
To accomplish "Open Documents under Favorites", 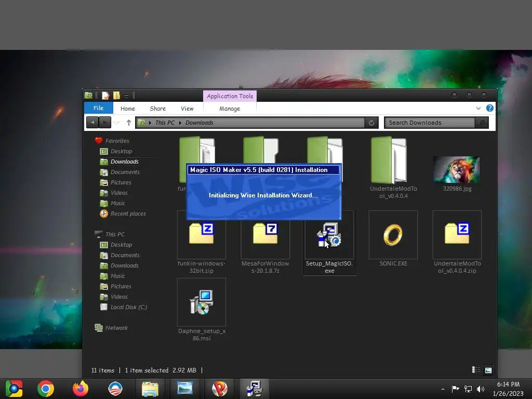I will pyautogui.click(x=125, y=172).
